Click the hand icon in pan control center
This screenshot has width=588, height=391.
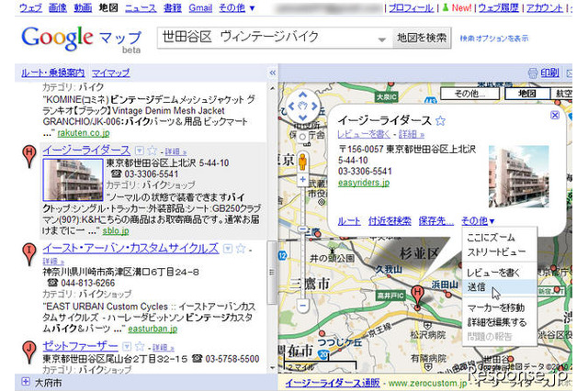point(302,106)
